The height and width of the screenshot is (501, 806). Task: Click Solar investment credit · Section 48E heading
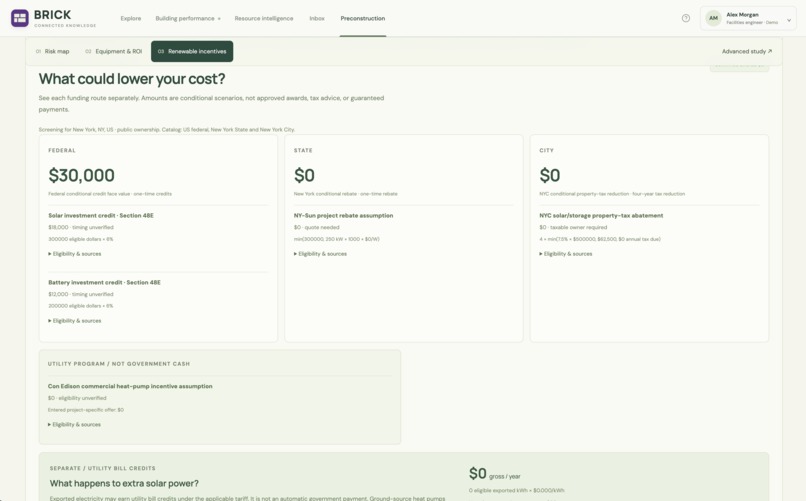click(x=101, y=216)
